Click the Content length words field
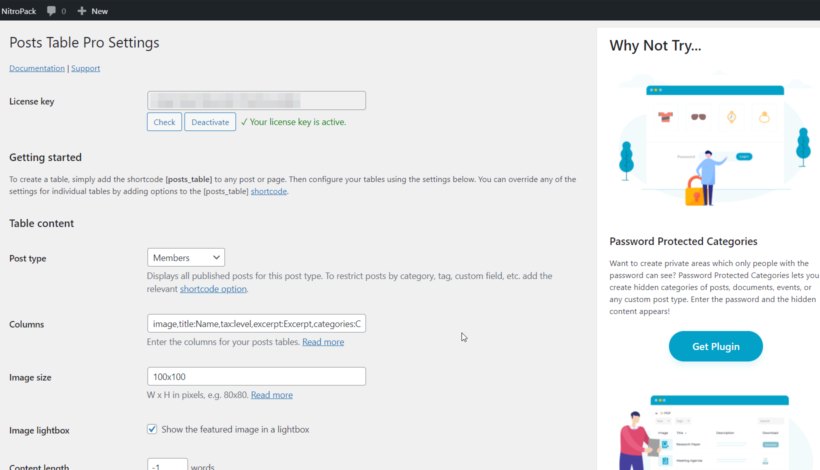The height and width of the screenshot is (470, 820). (167, 465)
